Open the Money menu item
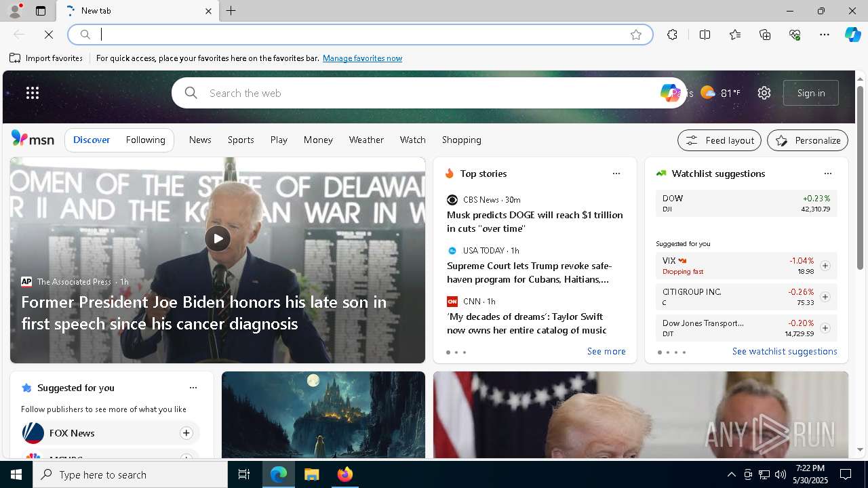Screen dimensions: 868x488 click(318, 140)
